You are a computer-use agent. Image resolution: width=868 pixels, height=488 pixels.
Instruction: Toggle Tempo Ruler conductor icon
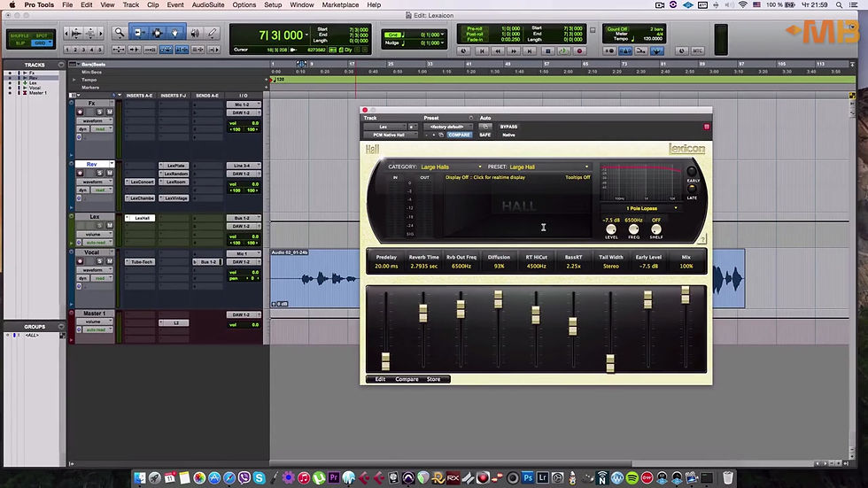656,50
